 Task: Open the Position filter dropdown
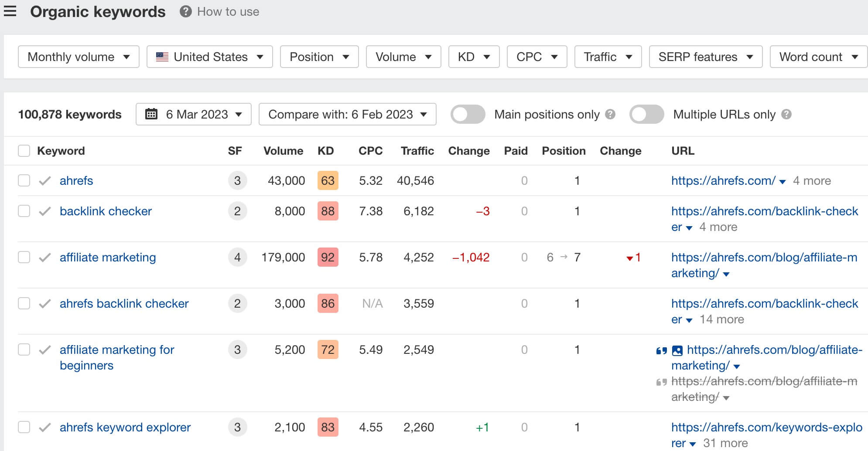point(319,57)
